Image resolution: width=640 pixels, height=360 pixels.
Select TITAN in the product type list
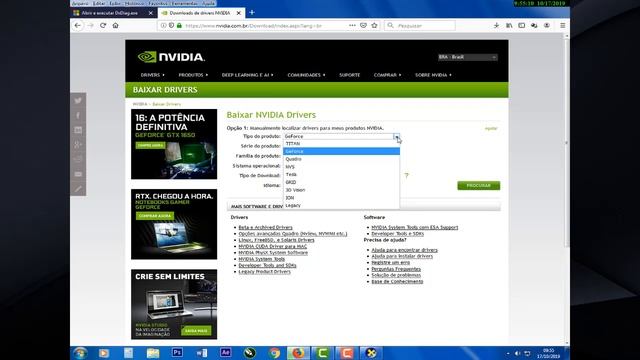click(341, 144)
